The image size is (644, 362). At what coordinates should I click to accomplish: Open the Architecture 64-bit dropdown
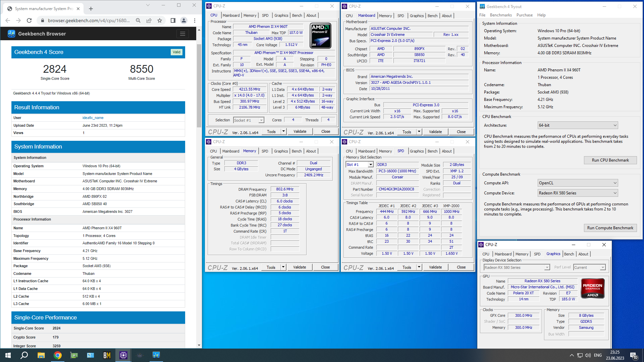coord(578,125)
